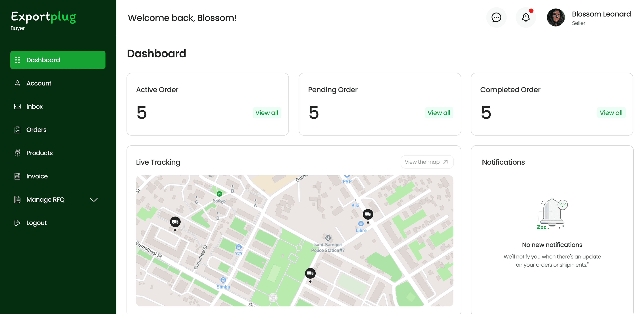Click the Inbox tray icon in sidebar
The width and height of the screenshot is (644, 314).
pos(17,107)
